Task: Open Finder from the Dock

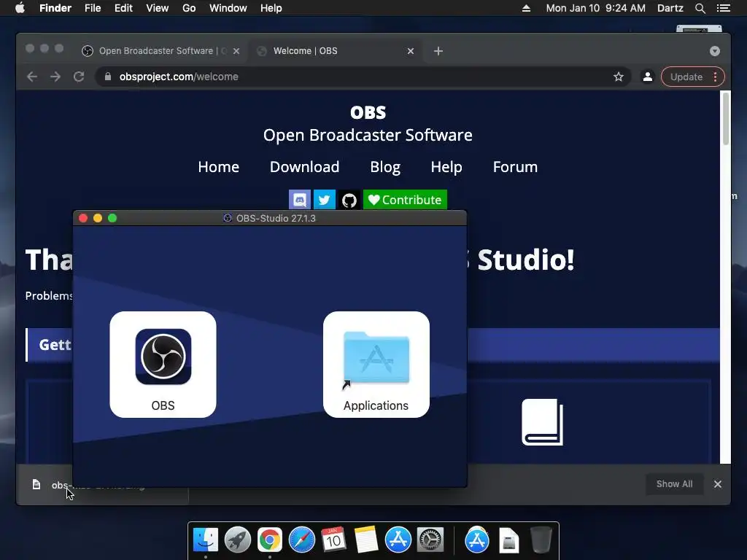Action: [205, 540]
